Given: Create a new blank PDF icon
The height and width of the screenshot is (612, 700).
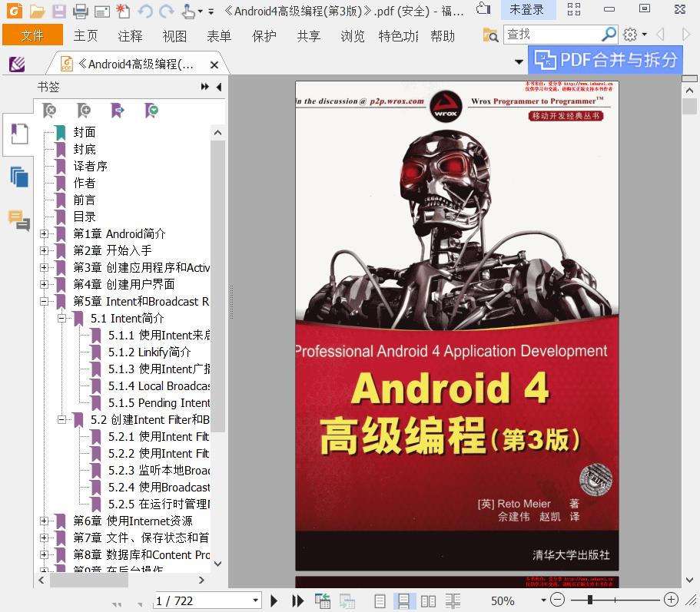Looking at the screenshot, I should (x=123, y=12).
